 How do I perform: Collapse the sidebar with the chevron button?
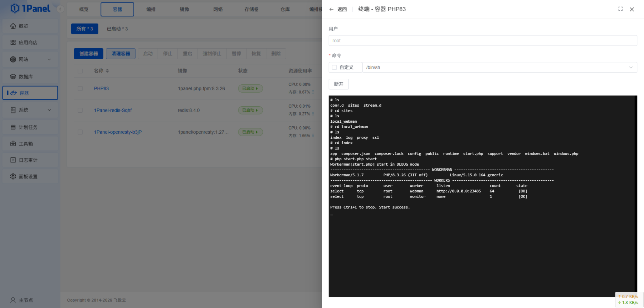point(60,9)
